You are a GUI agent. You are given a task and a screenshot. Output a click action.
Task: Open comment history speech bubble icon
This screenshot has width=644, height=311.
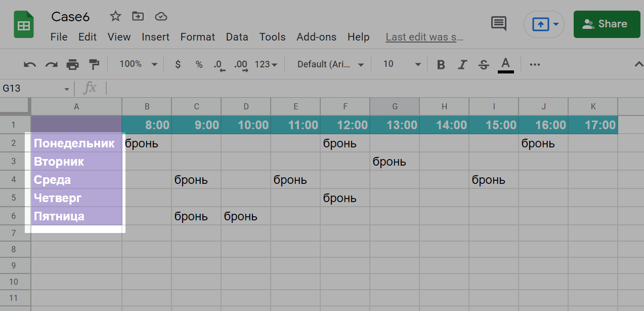499,23
